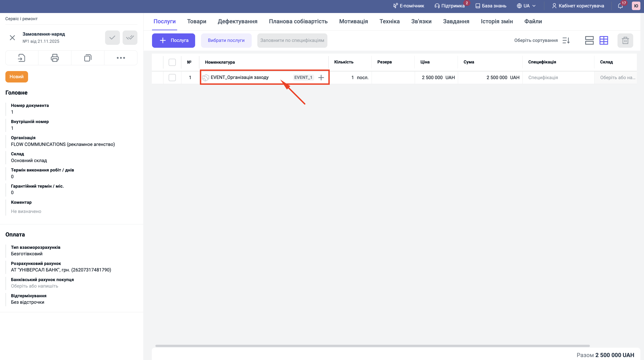Click the import/enter document icon
Screen dimensions: 644x360
pos(22,58)
